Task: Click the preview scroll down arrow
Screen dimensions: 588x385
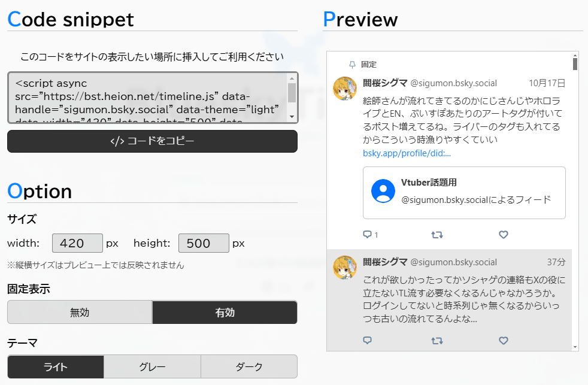Action: tap(575, 347)
